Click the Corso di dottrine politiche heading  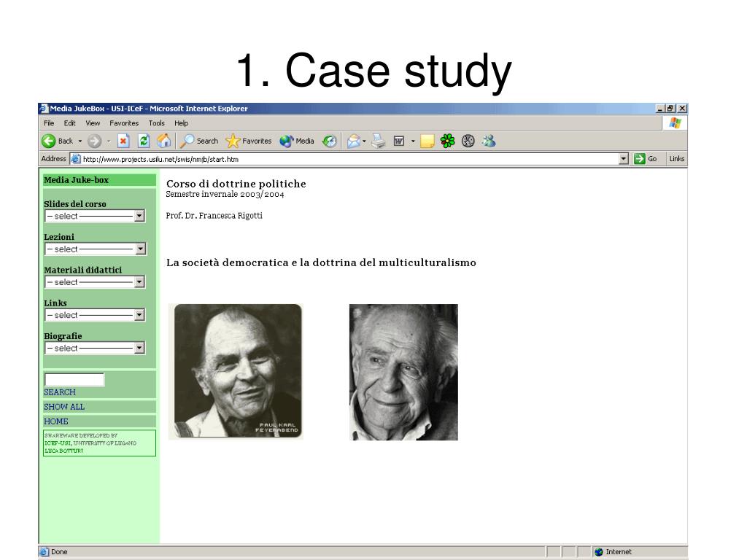(x=236, y=184)
